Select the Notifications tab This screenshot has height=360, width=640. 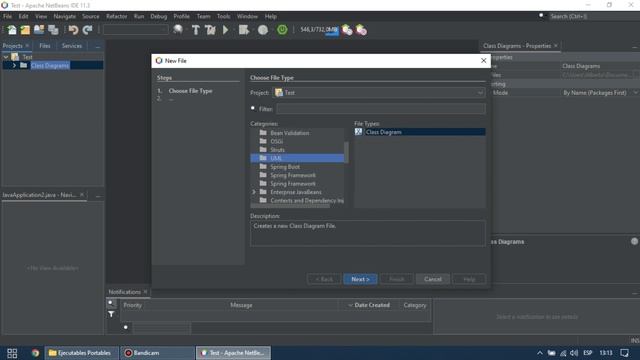pyautogui.click(x=124, y=292)
